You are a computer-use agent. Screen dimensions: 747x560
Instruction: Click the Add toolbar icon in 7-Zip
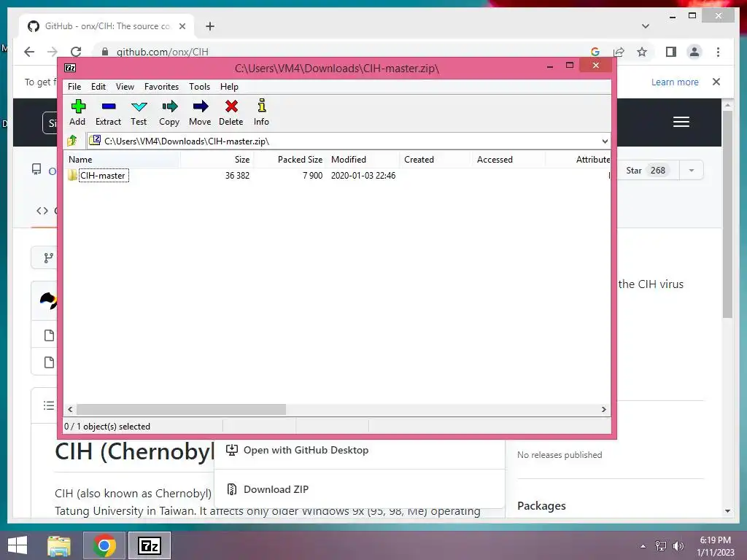tap(77, 112)
